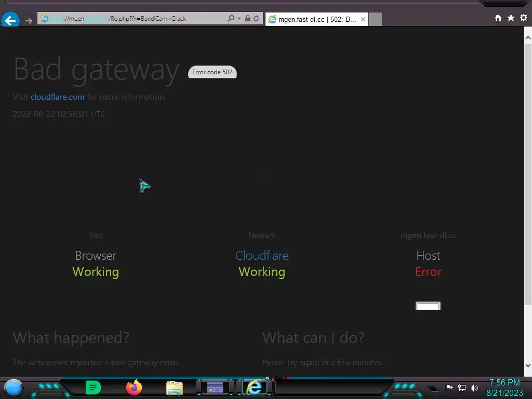The image size is (532, 399).
Task: Click the network tray icon
Action: [x=462, y=388]
